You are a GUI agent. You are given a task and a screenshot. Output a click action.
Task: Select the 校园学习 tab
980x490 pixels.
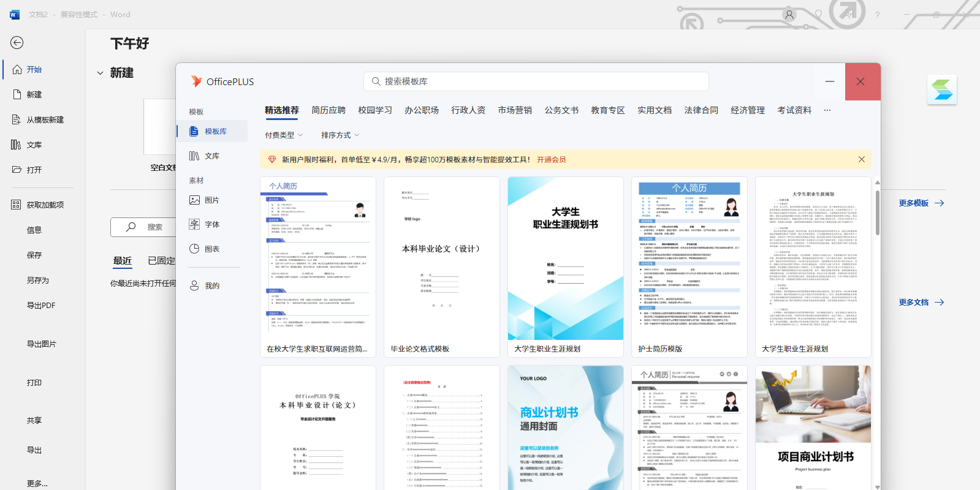[x=375, y=110]
